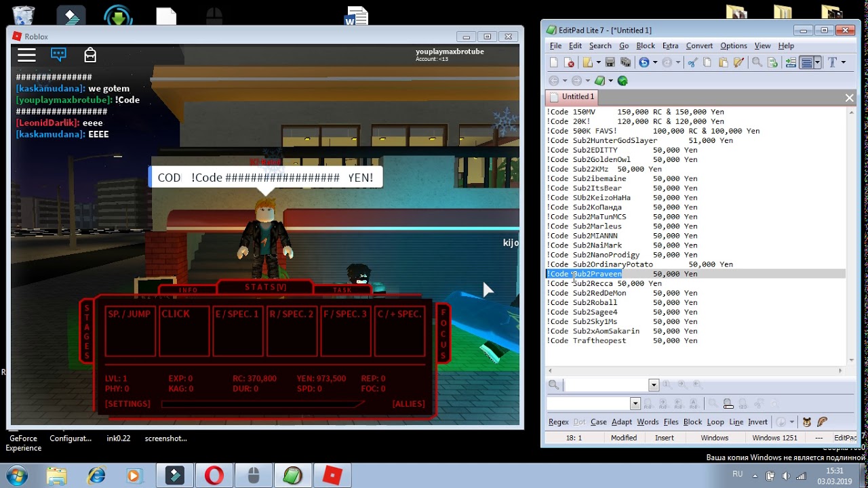Click the Paste clipboard icon

pos(723,62)
